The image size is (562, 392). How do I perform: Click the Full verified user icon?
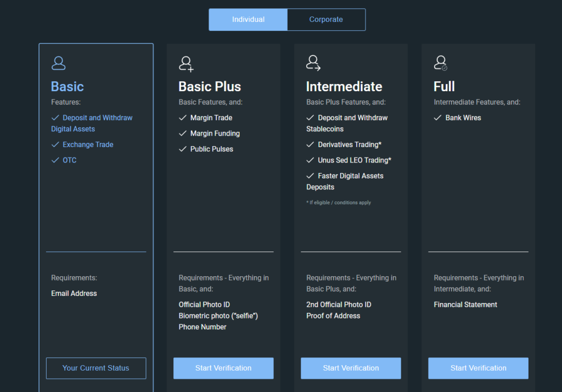pos(441,63)
